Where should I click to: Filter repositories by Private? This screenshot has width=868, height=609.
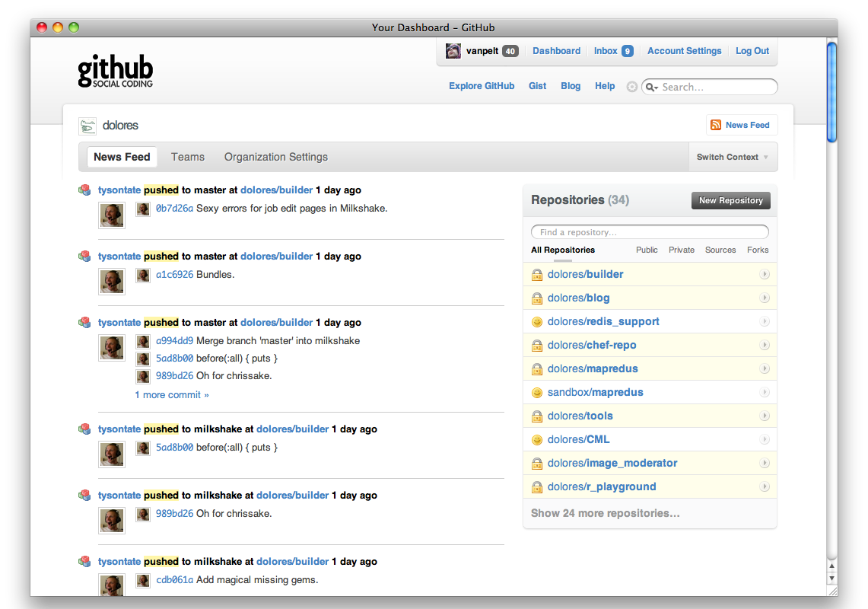click(682, 250)
